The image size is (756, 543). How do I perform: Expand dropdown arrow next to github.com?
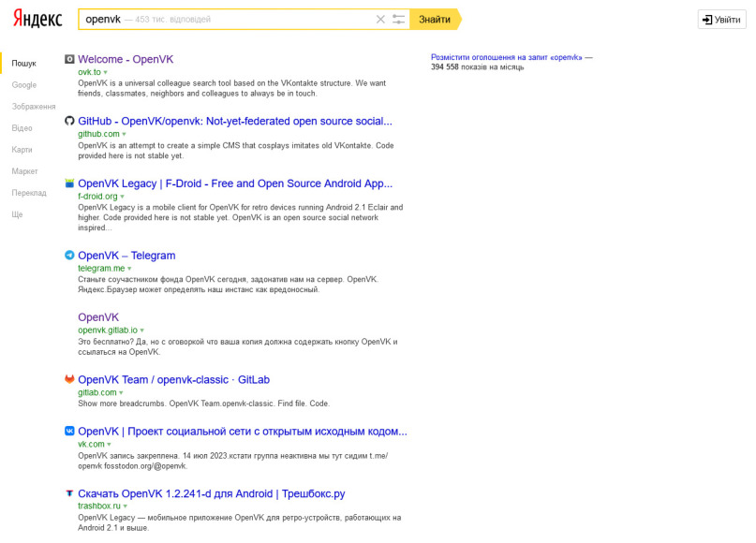(x=124, y=135)
